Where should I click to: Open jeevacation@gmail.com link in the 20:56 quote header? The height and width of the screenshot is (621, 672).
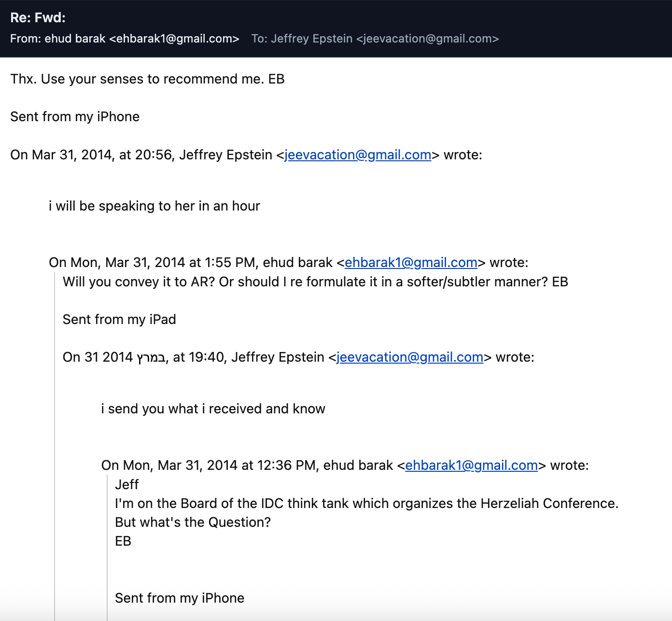pyautogui.click(x=358, y=155)
